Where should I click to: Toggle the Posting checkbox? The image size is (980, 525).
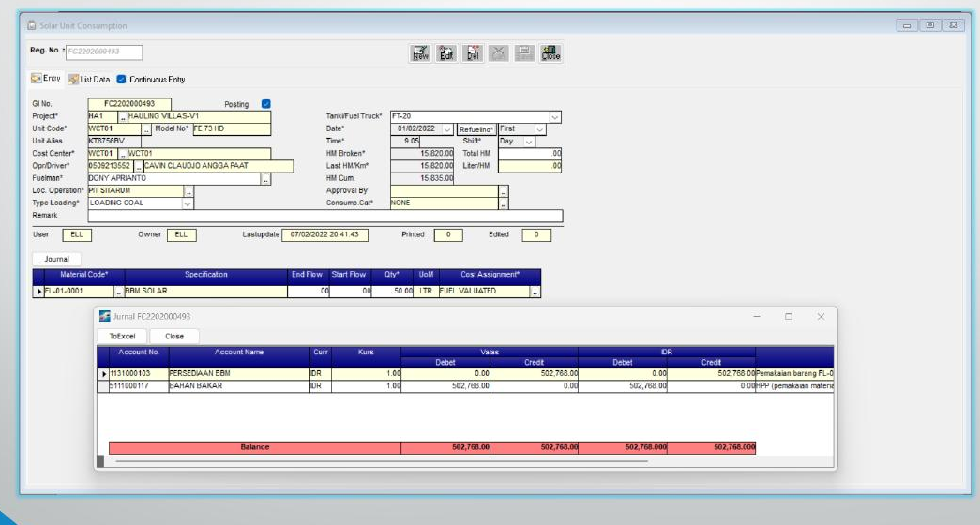coord(265,104)
